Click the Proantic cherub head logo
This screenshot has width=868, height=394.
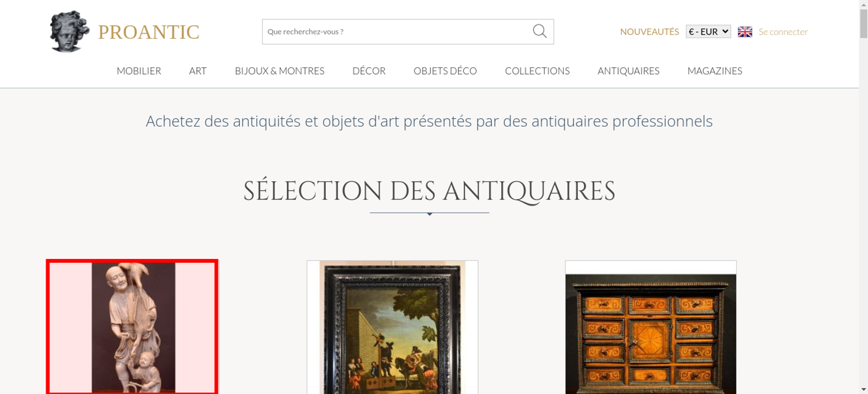pos(69,31)
